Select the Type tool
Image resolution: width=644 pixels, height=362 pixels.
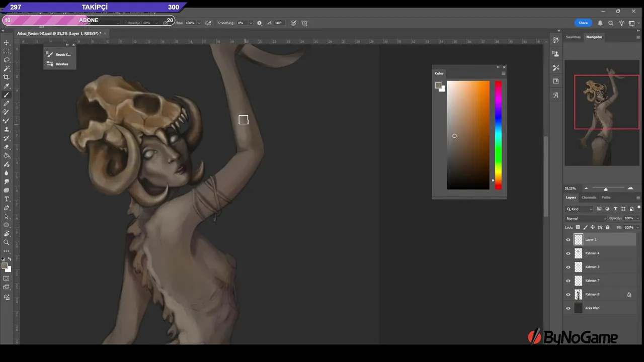point(7,199)
